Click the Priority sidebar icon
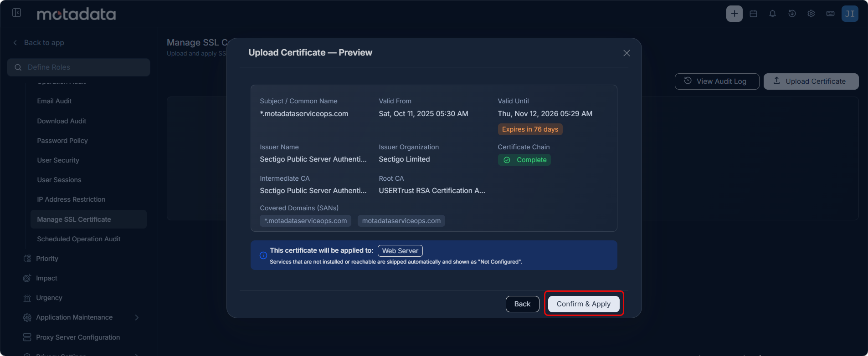 [x=27, y=259]
